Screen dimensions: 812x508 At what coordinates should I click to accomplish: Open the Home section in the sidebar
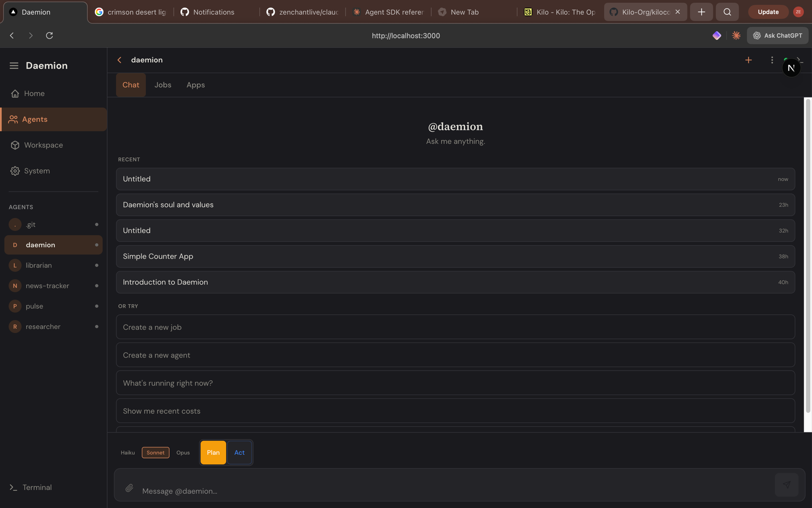[34, 93]
